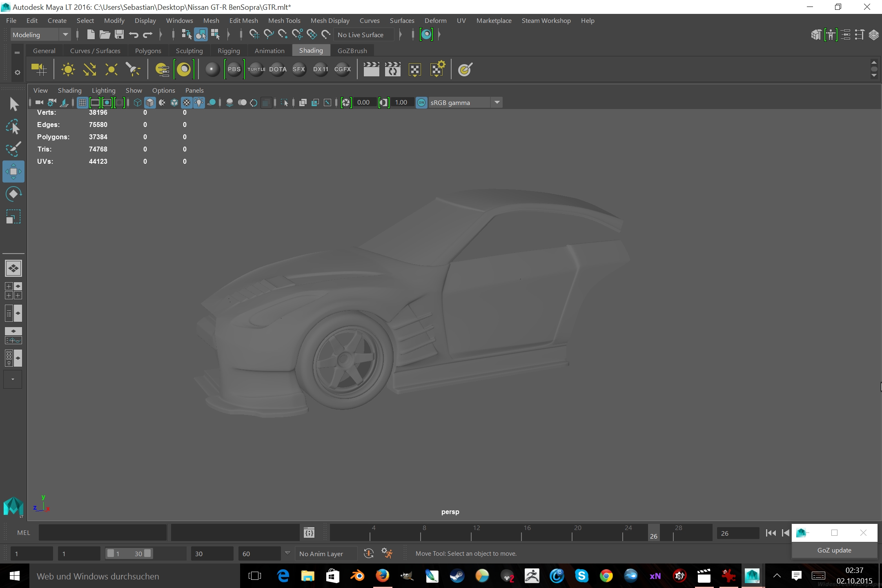
Task: Click the TURTLE shader shelf icon
Action: tap(256, 69)
